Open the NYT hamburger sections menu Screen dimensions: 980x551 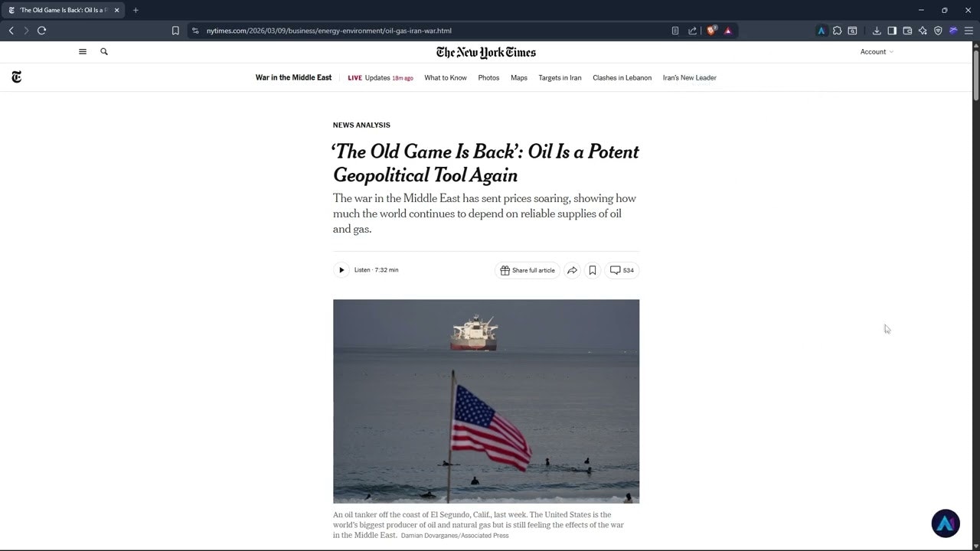(83, 52)
